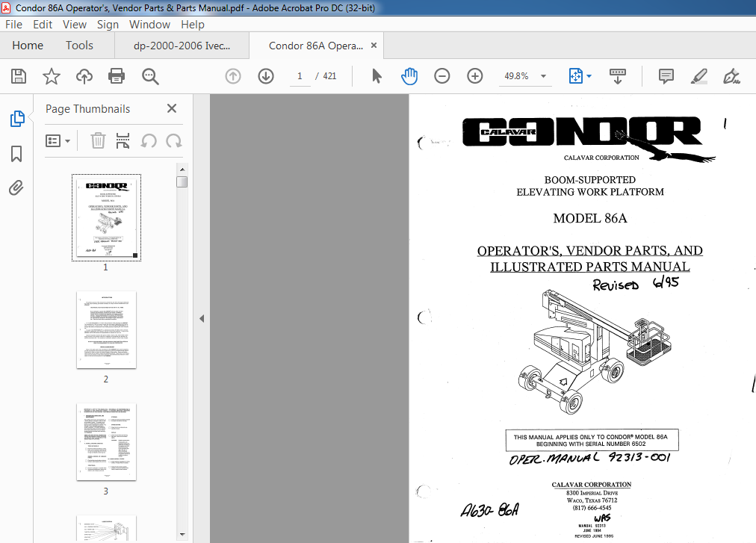Open the Bookmarks panel icon
Screen dimensions: 756x543
point(16,154)
